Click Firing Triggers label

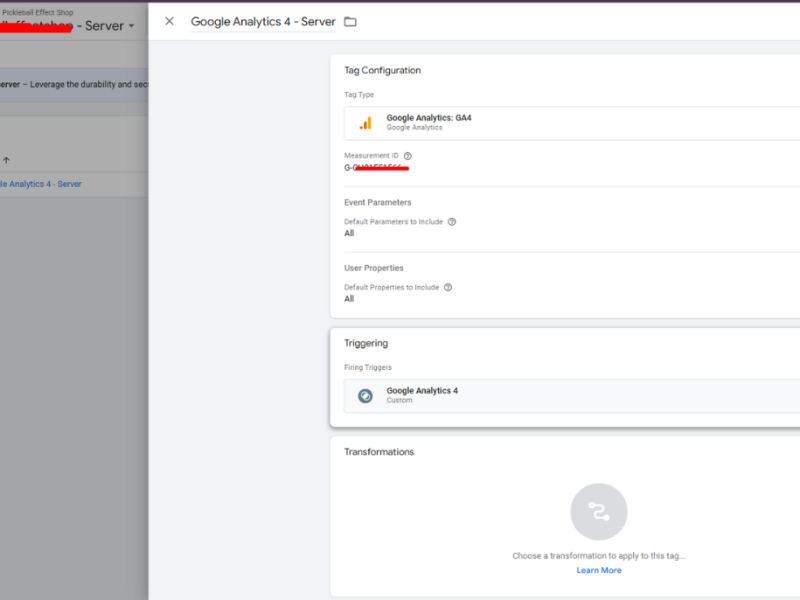[x=368, y=367]
